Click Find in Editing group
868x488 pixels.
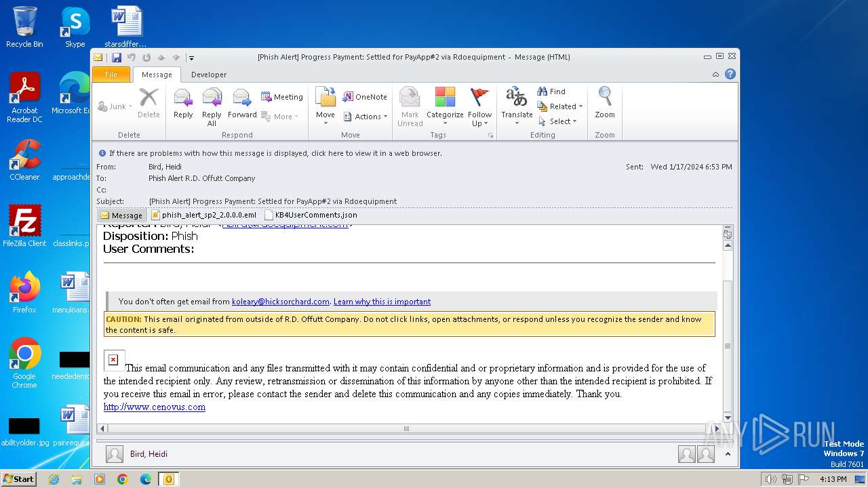[551, 91]
